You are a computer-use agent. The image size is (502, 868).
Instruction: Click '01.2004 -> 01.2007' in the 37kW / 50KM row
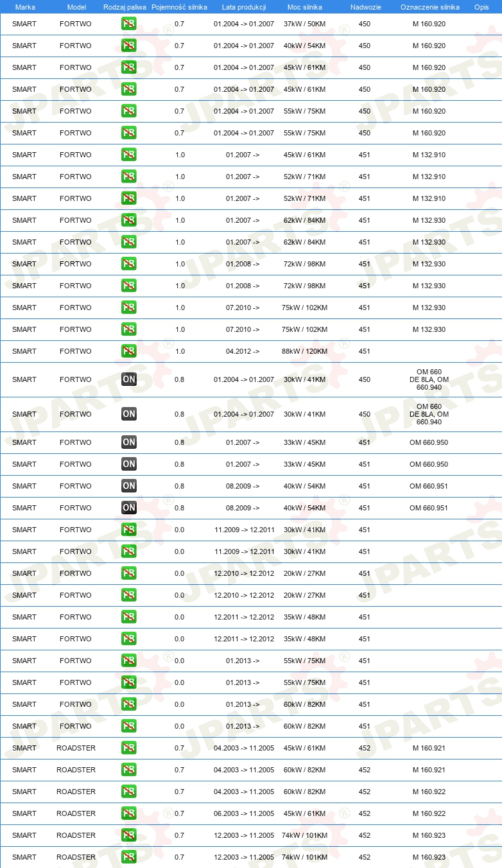coord(244,24)
